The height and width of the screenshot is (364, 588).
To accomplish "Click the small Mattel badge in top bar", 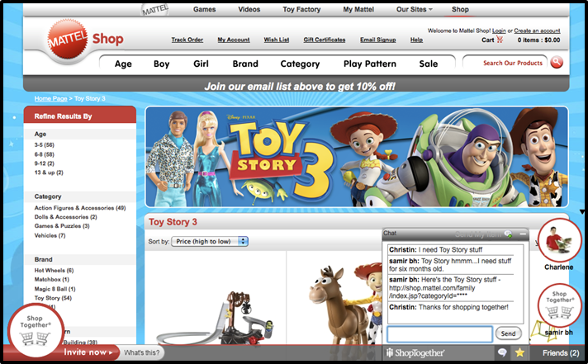I will pyautogui.click(x=155, y=9).
